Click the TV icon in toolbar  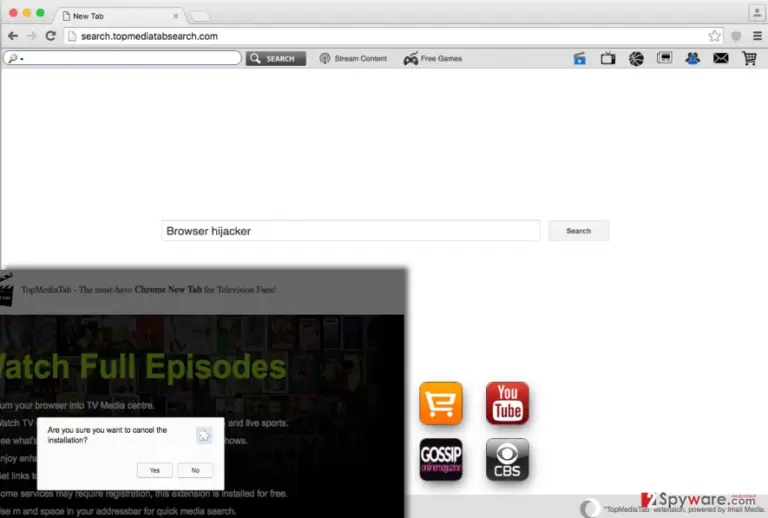608,59
